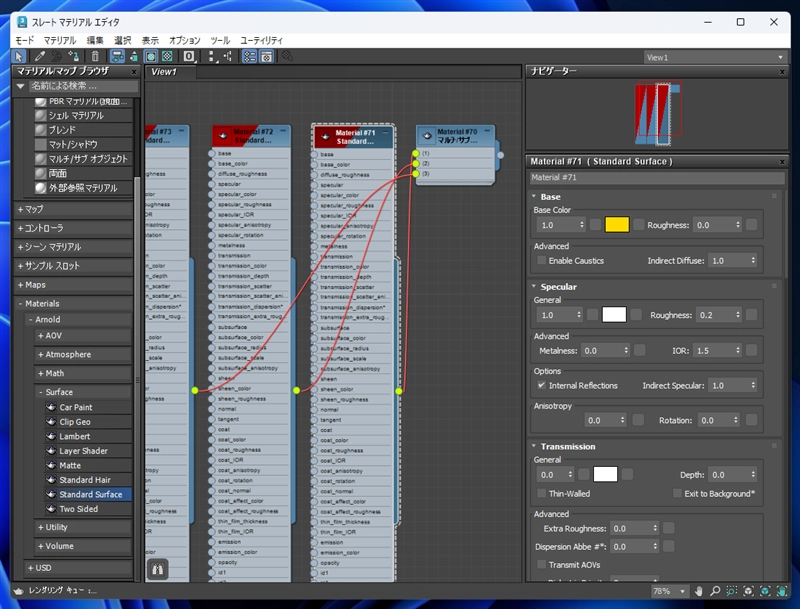Open preview icon on Material #70 node

point(428,136)
